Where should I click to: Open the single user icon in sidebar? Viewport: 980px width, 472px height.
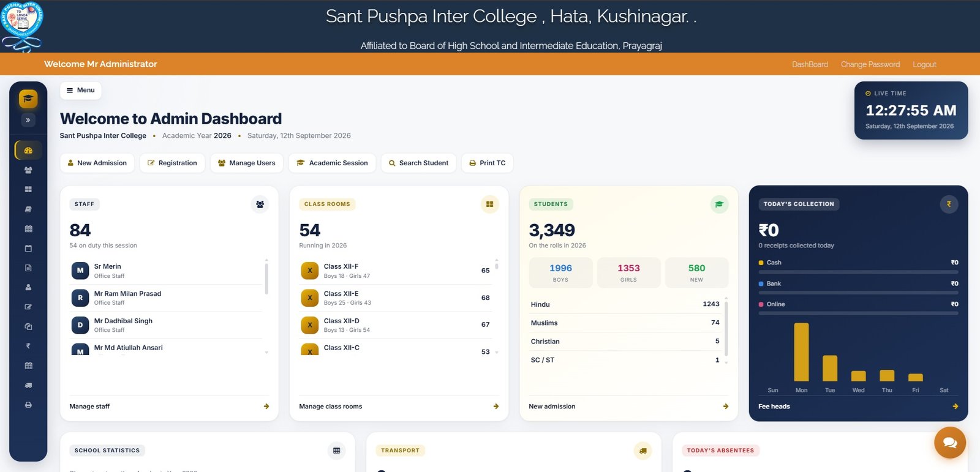point(28,287)
